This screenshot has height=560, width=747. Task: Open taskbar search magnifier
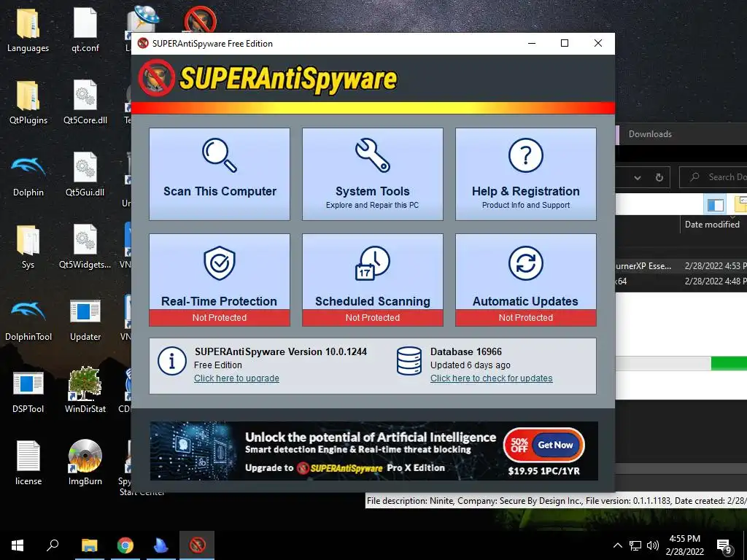pyautogui.click(x=53, y=545)
